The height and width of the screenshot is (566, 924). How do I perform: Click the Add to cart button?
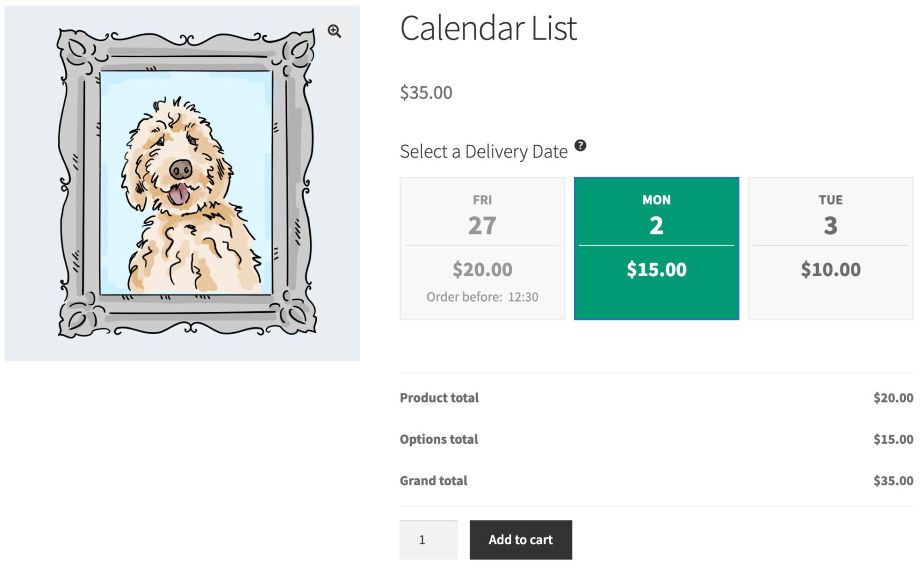[x=520, y=540]
